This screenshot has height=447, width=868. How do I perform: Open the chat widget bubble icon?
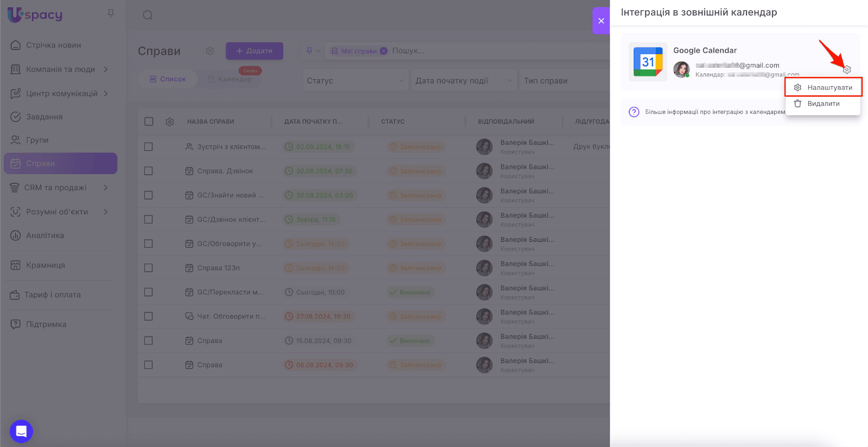[21, 431]
